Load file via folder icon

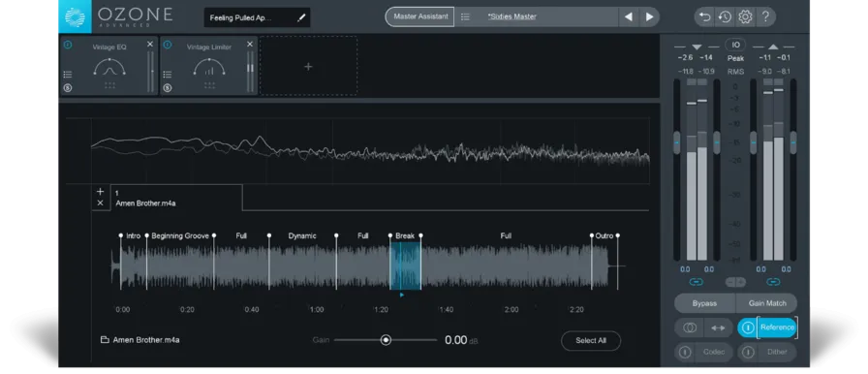105,340
